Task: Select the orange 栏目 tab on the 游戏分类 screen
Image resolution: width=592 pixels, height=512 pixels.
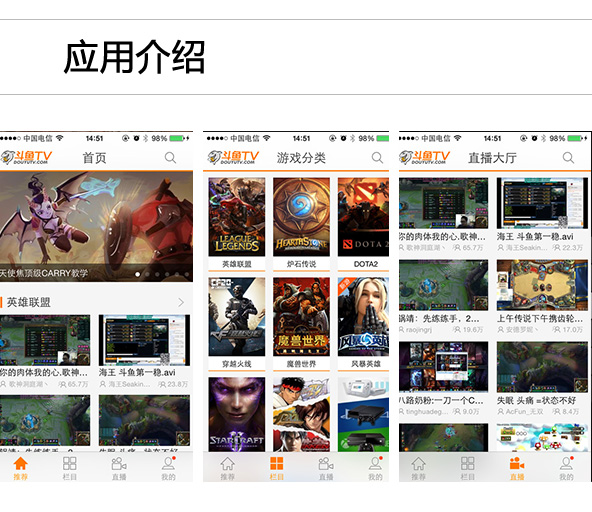Action: tap(276, 468)
